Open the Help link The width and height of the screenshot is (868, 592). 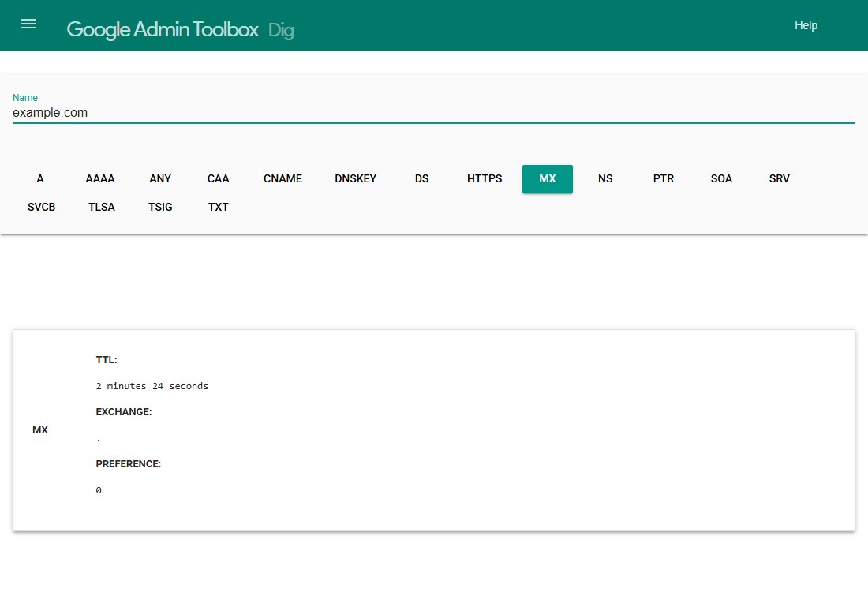click(x=806, y=25)
